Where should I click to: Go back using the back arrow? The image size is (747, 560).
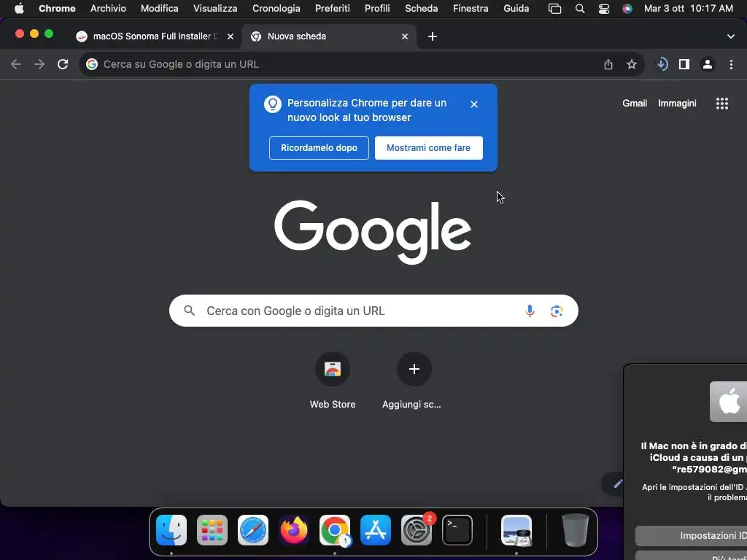(x=16, y=64)
